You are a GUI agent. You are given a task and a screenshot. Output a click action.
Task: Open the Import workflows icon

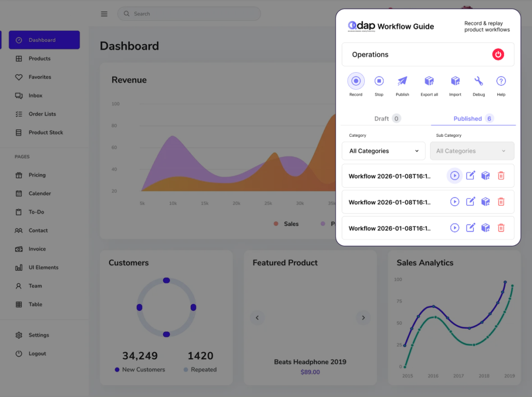coord(455,81)
